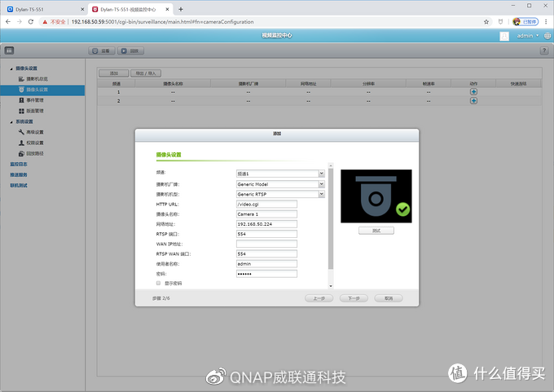
Task: Open the 摄影机机型 Generic RTSP dropdown
Action: [279, 194]
